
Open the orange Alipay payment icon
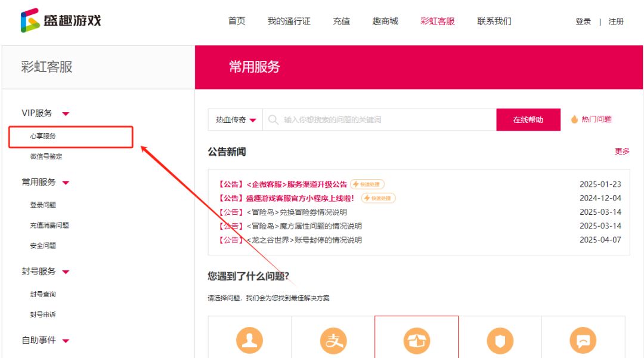point(333,340)
